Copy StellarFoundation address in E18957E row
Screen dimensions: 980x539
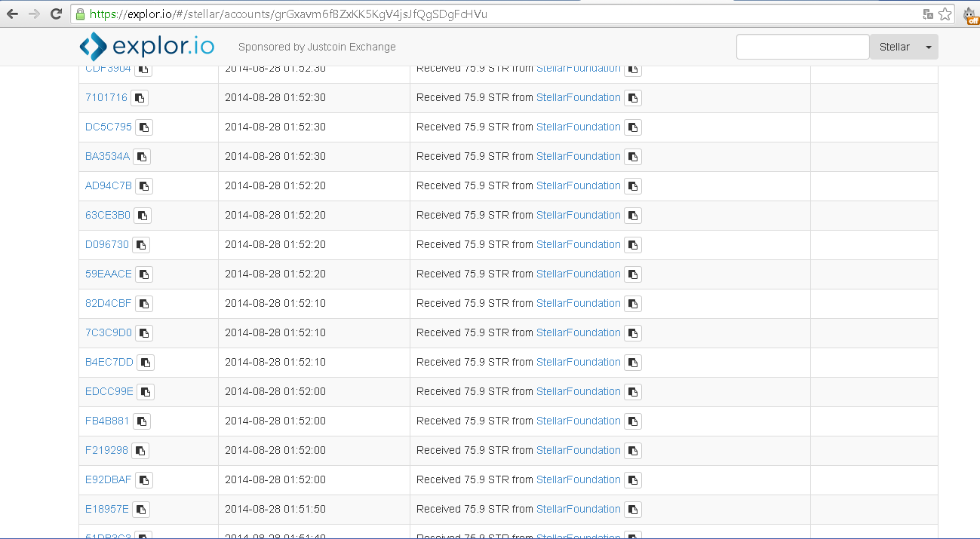pos(633,510)
